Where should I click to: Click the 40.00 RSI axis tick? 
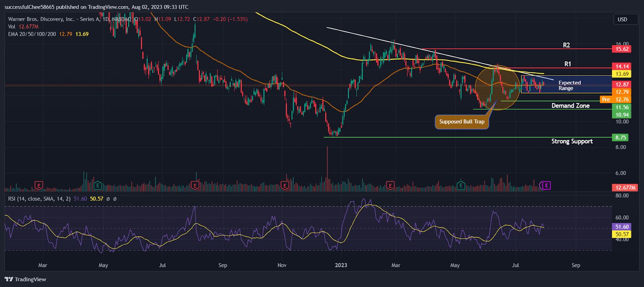[622, 239]
